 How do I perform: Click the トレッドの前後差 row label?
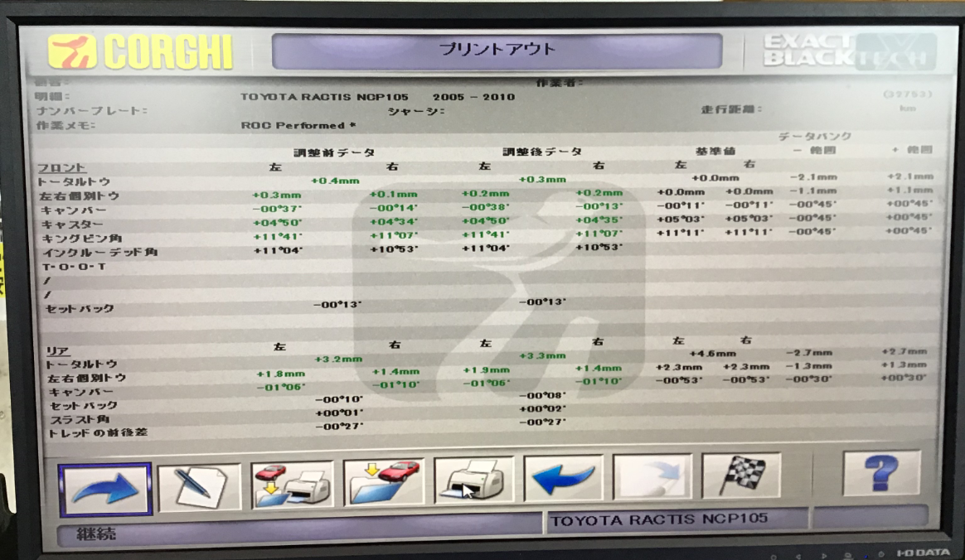pos(99,433)
